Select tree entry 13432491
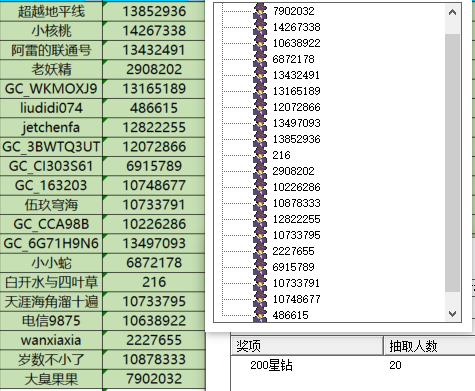This screenshot has width=475, height=391. (296, 75)
